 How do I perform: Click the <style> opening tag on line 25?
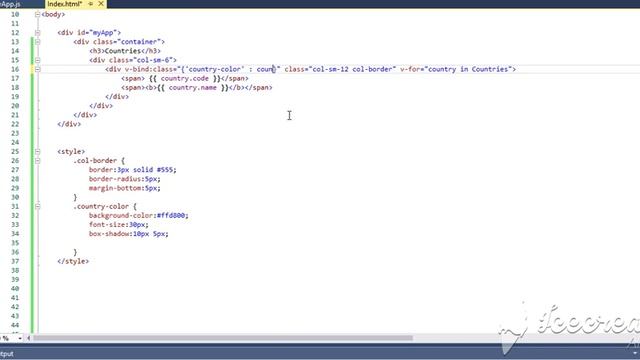tap(71, 151)
